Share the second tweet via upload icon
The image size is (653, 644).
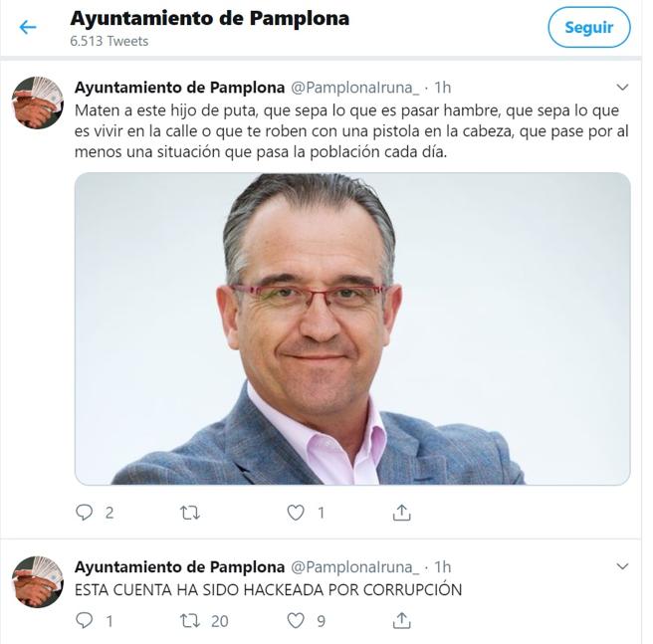point(401,621)
